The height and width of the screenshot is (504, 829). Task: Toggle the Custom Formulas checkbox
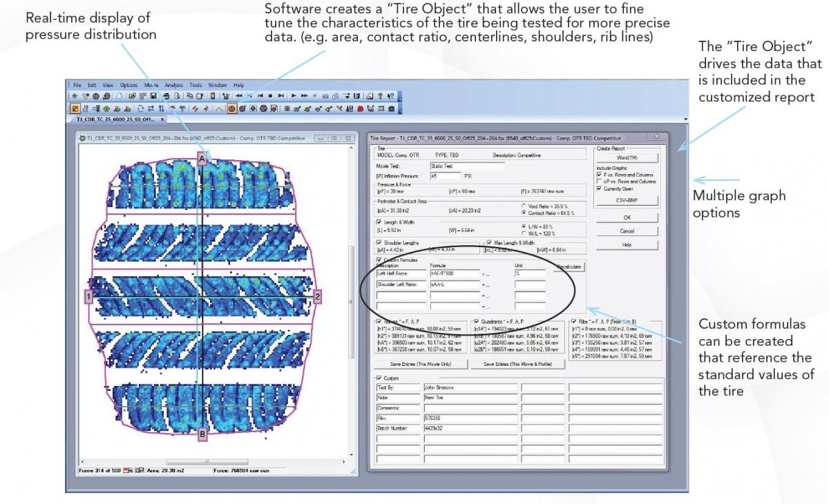coord(379,260)
